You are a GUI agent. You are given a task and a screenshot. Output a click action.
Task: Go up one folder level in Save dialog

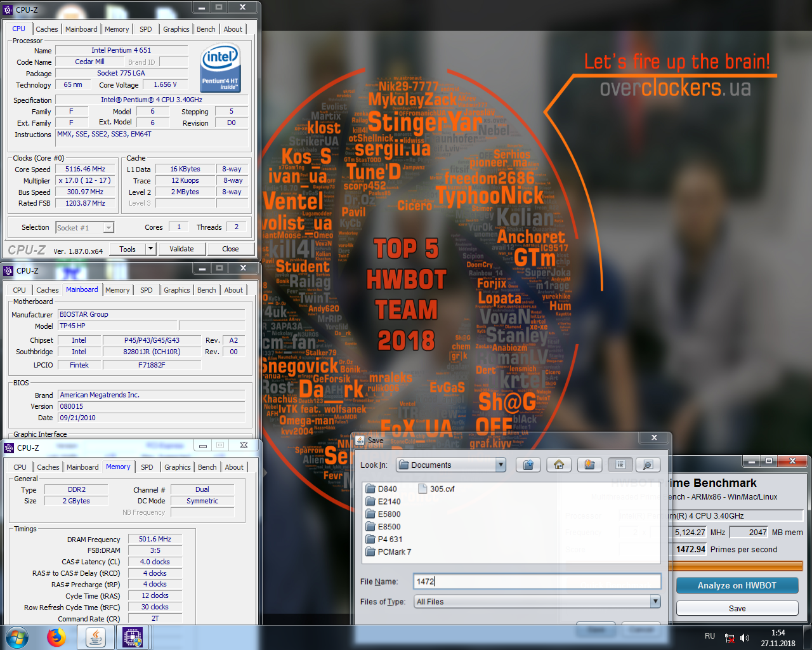click(x=528, y=465)
